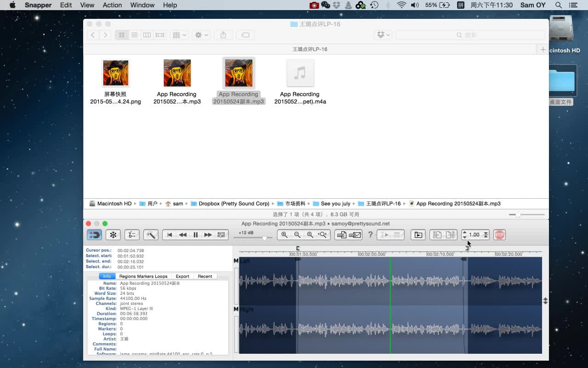Screen dimensions: 588x368
Task: Click the email export icon in Snapper
Action: point(355,235)
